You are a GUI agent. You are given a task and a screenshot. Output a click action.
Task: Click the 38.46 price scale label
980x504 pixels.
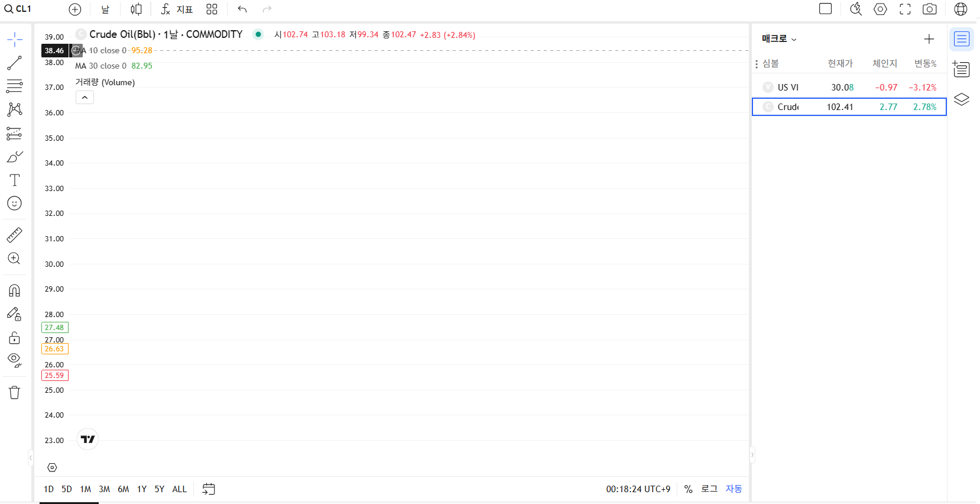pyautogui.click(x=54, y=50)
